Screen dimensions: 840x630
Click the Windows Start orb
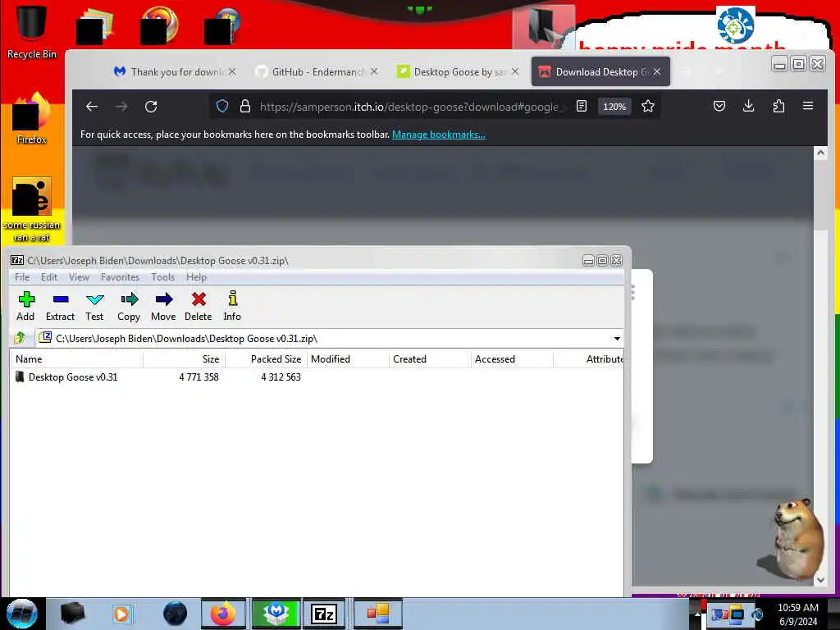pyautogui.click(x=22, y=614)
